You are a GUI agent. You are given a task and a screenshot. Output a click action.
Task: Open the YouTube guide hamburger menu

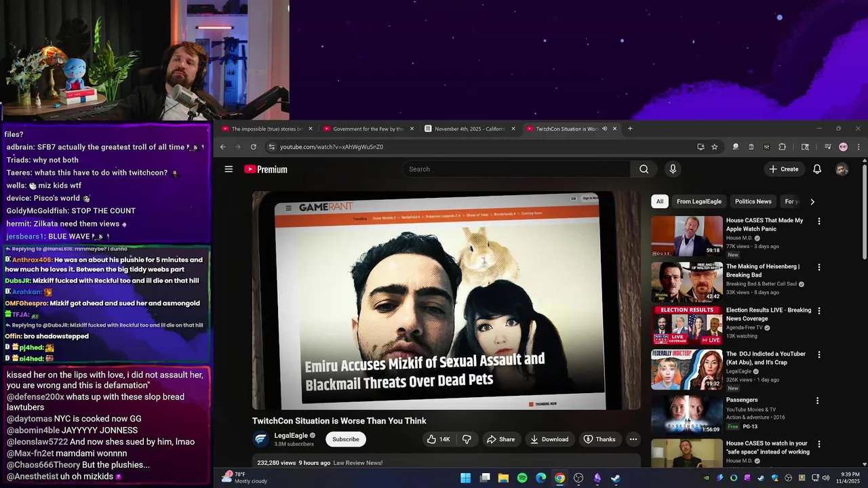(x=229, y=169)
